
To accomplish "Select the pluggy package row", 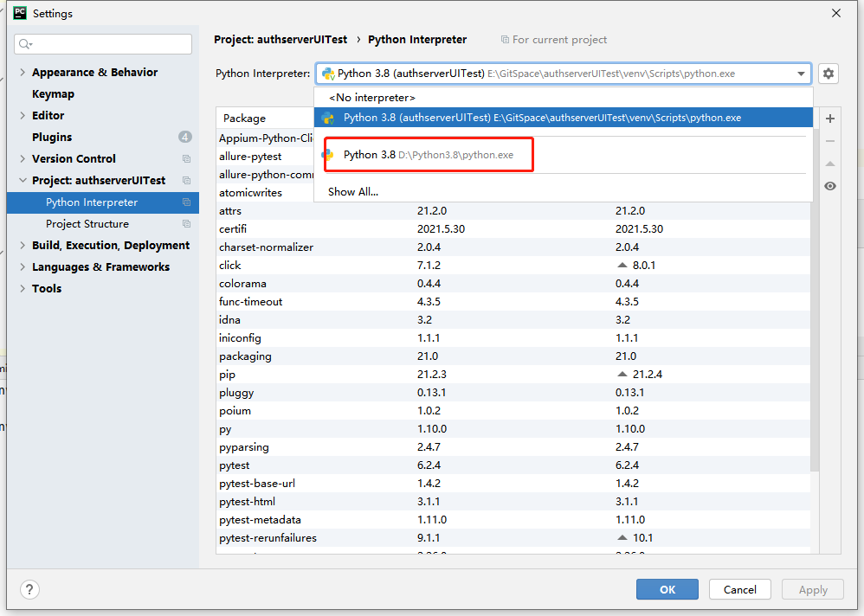I will pyautogui.click(x=513, y=392).
